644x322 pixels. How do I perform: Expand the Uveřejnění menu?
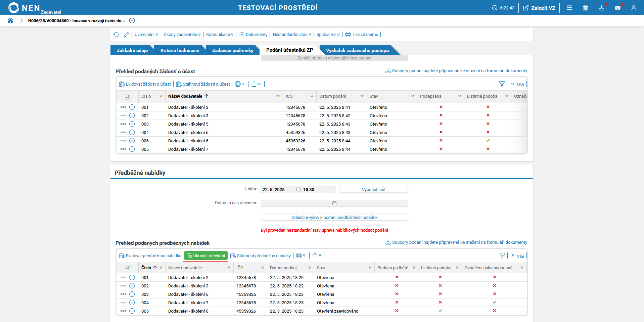[x=146, y=35]
